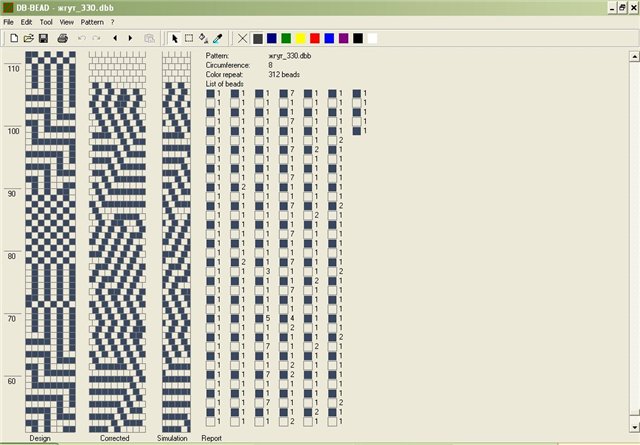This screenshot has height=445, width=640.
Task: Shift pattern left with the left triangle
Action: click(115, 38)
